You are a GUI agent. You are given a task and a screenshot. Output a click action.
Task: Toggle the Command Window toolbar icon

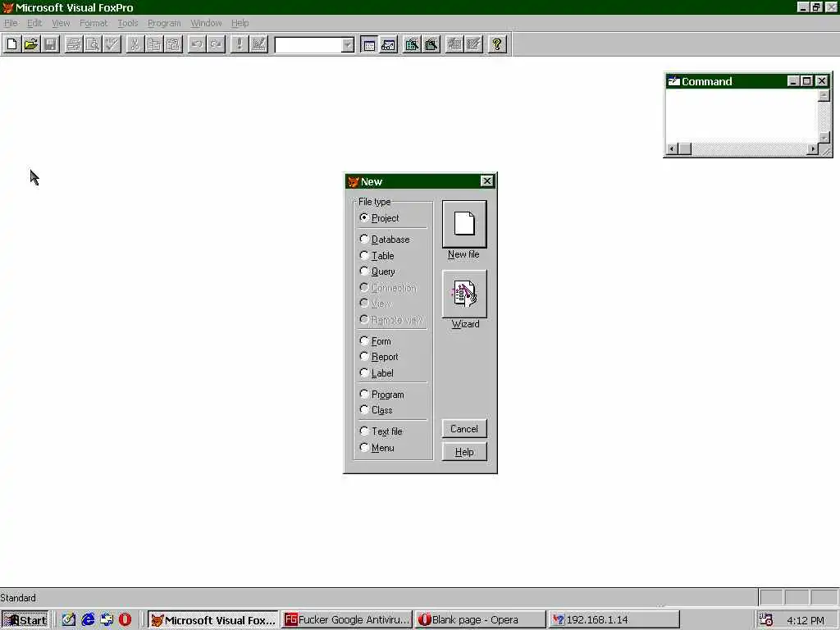coord(369,44)
